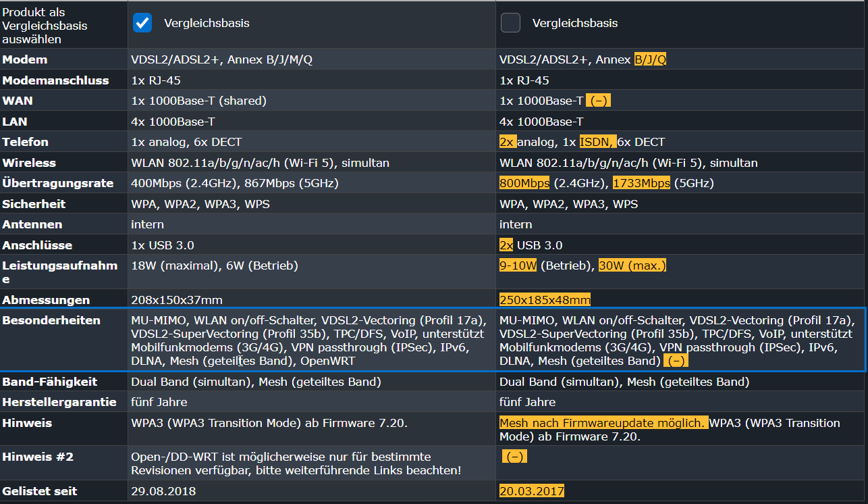Click the 'LAN' row label
868x504 pixels.
click(x=16, y=122)
